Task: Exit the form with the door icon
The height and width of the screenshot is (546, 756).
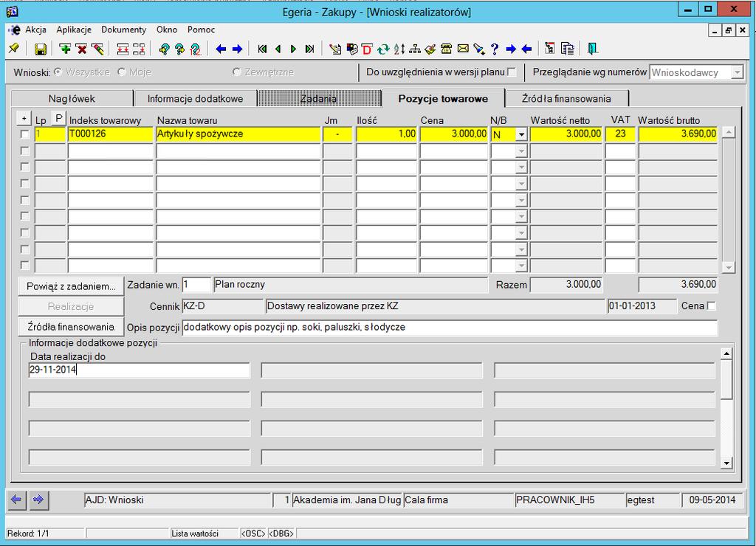Action: (593, 49)
